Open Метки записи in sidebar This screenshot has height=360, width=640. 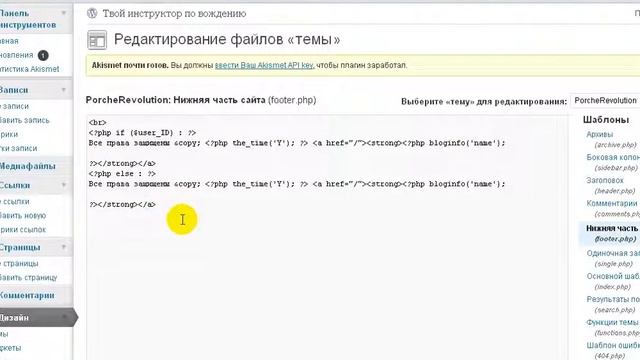click(18, 148)
